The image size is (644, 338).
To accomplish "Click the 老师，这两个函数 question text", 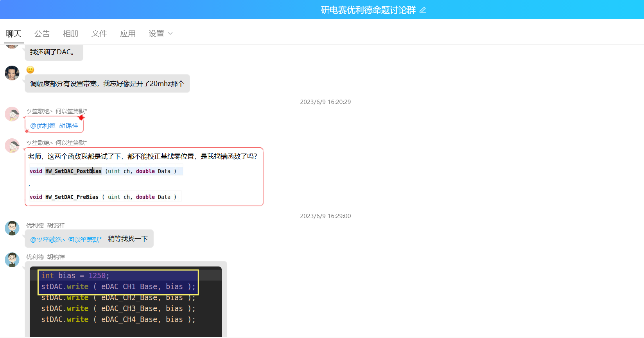I will (143, 156).
